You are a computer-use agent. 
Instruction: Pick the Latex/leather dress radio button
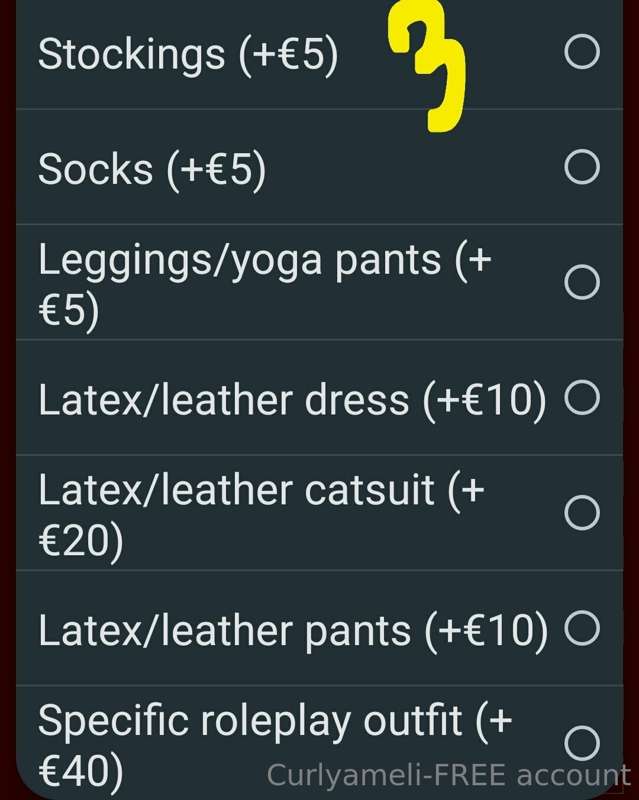click(582, 397)
